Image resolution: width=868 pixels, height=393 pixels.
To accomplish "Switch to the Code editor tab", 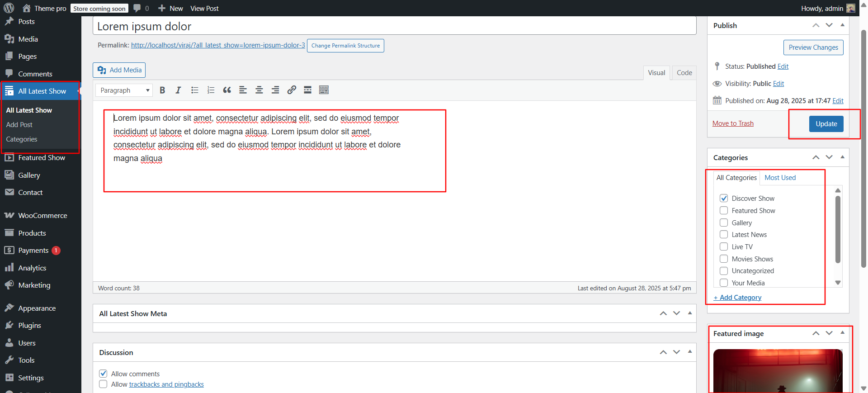I will pyautogui.click(x=684, y=73).
